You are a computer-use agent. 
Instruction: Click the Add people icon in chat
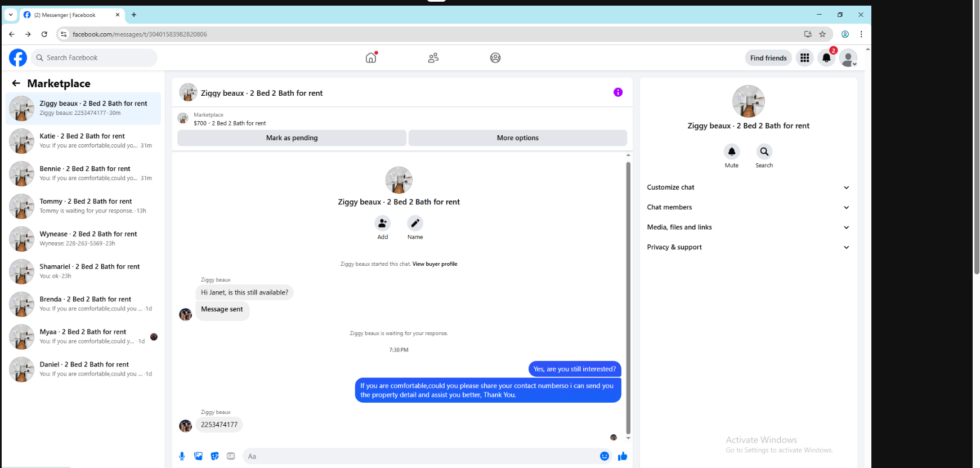tap(383, 223)
